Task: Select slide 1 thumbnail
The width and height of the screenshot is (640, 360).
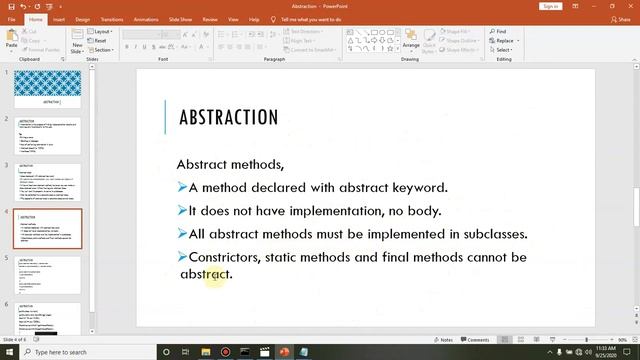Action: [x=48, y=89]
